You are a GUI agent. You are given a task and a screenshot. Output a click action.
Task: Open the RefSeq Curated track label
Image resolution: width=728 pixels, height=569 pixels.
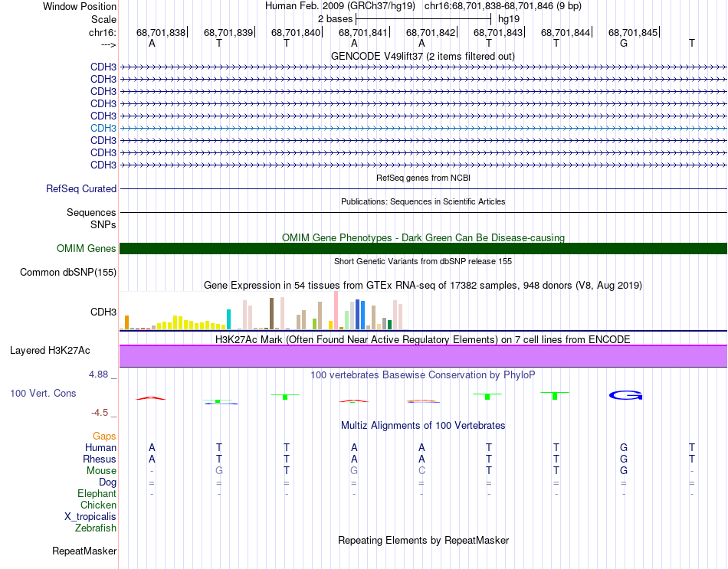pyautogui.click(x=81, y=188)
